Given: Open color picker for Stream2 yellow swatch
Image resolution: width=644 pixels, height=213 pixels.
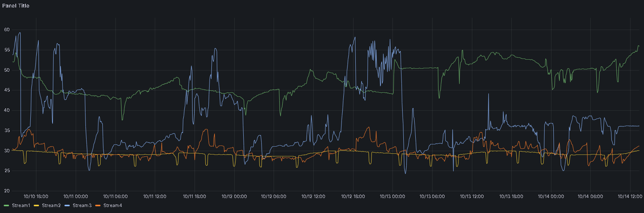Looking at the screenshot, I should (36, 205).
